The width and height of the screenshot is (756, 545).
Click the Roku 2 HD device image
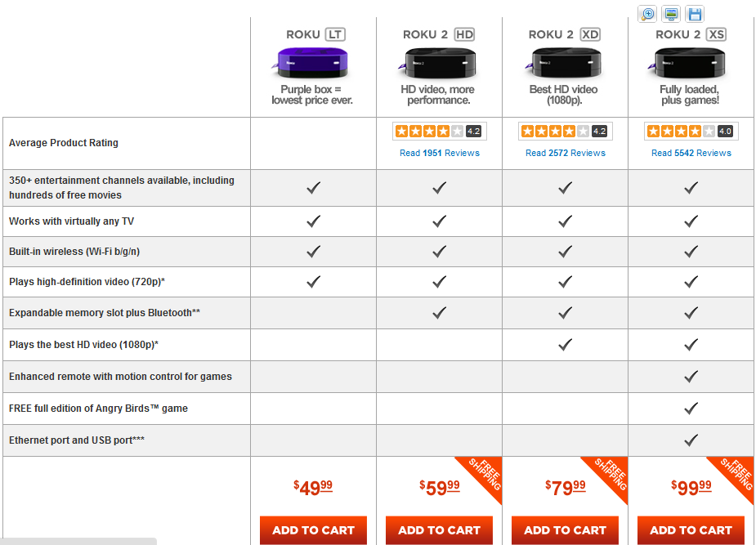(x=438, y=63)
